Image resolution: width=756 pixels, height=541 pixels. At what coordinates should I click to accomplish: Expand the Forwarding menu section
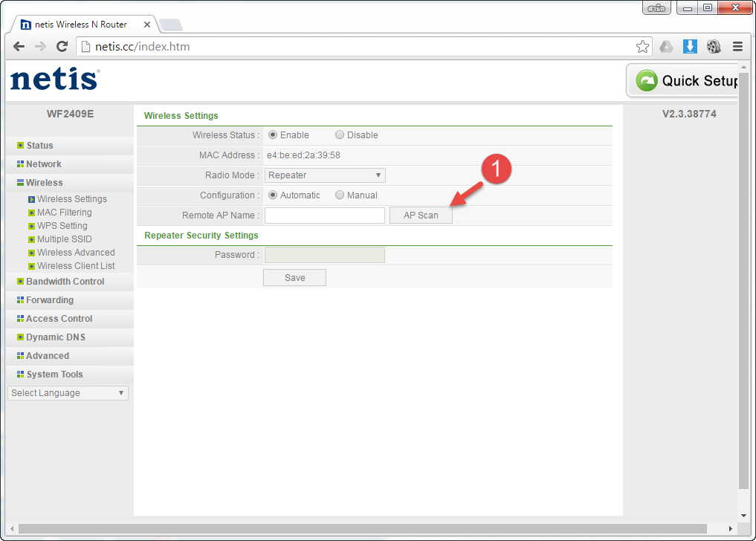tap(50, 300)
